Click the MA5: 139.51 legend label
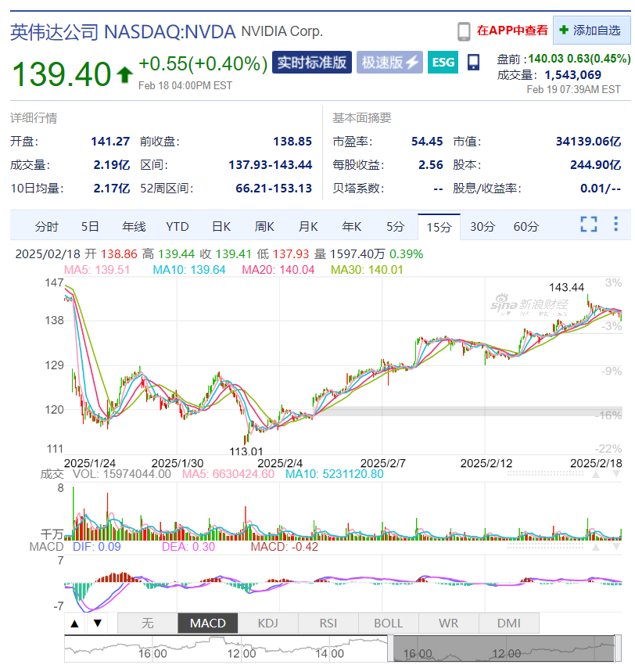 pyautogui.click(x=97, y=270)
